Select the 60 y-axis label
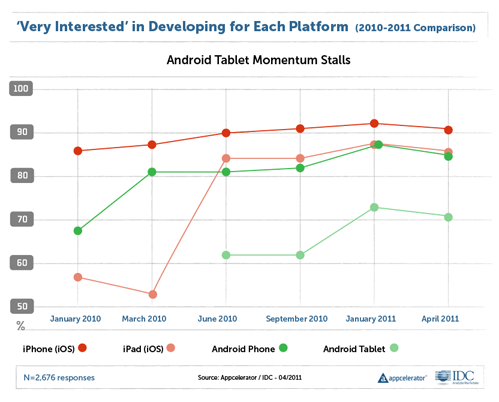 tap(22, 263)
